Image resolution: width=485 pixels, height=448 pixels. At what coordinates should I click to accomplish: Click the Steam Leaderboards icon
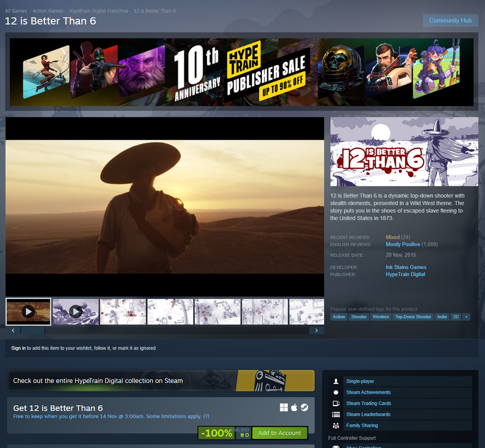[x=336, y=414]
